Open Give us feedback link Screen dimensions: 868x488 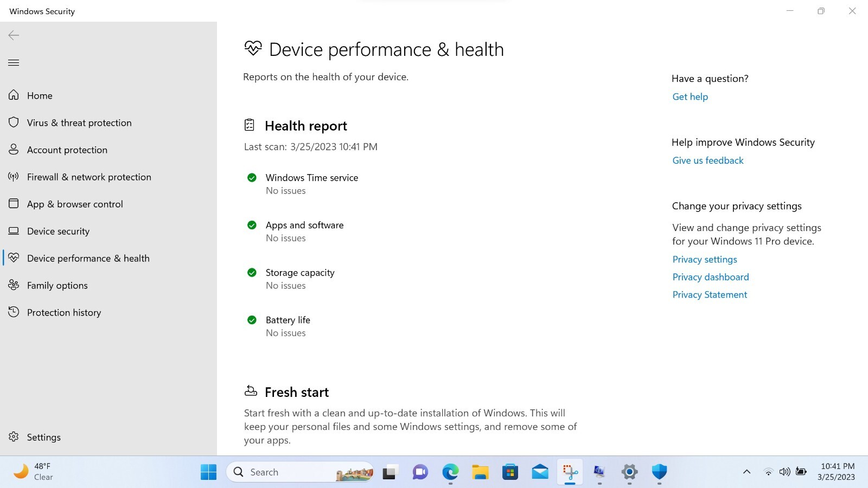pyautogui.click(x=708, y=160)
